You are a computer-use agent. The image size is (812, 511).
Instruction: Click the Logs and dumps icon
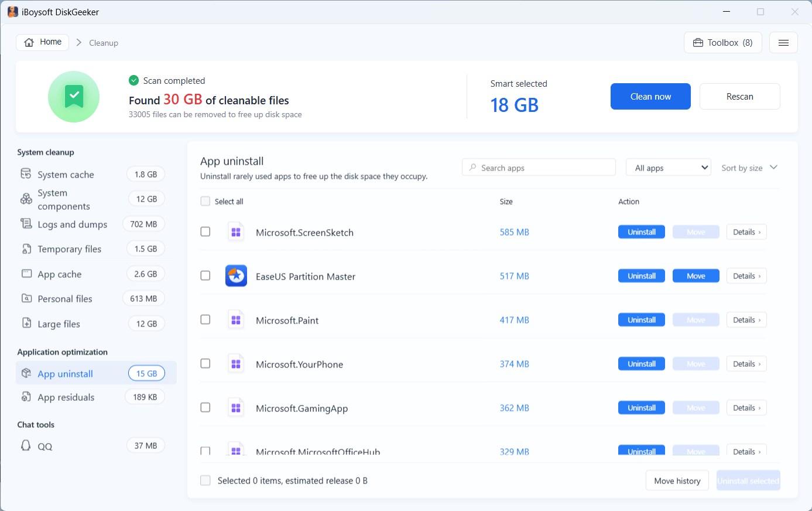[x=26, y=224]
